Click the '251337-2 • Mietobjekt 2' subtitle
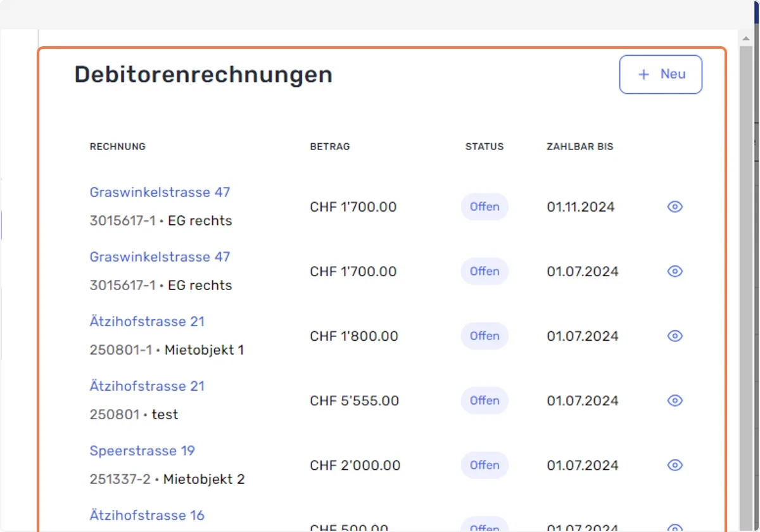760x532 pixels. (x=167, y=479)
